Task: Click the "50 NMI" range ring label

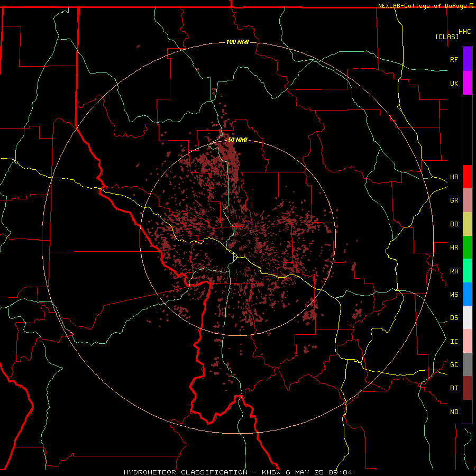Action: pyautogui.click(x=237, y=140)
